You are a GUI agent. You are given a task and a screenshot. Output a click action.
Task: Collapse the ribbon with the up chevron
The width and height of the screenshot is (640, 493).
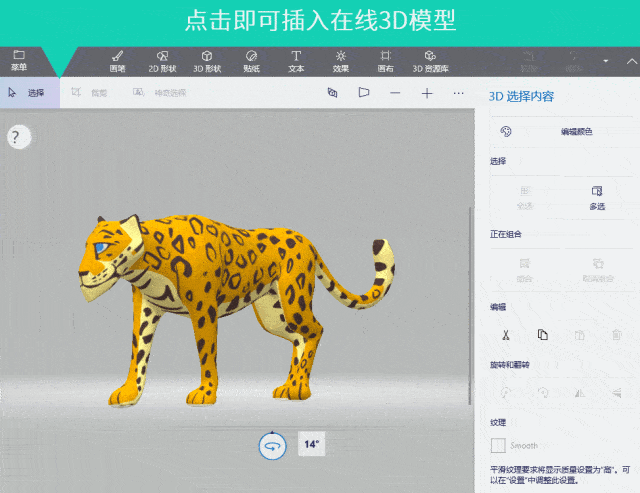(x=632, y=62)
